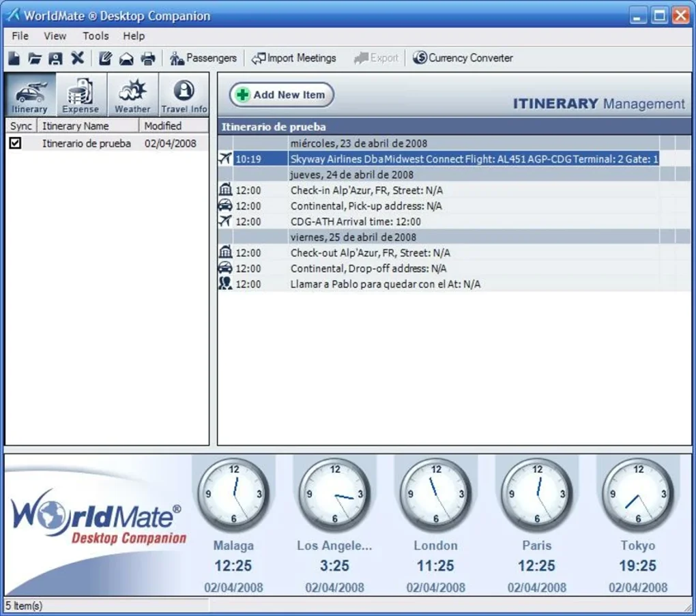The height and width of the screenshot is (616, 696).
Task: Click the viernes, 25 de abril date header
Action: point(454,237)
